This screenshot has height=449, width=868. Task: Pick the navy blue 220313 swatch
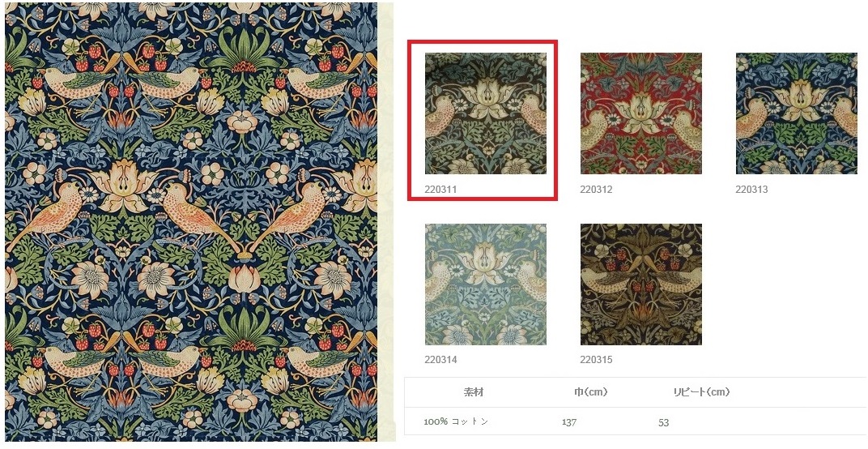point(796,113)
